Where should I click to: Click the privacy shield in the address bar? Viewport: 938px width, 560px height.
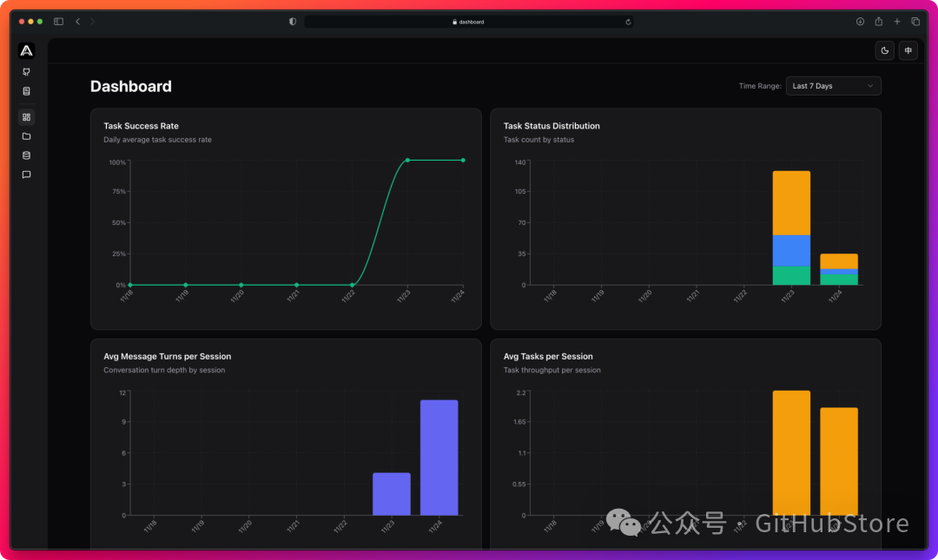pos(292,22)
